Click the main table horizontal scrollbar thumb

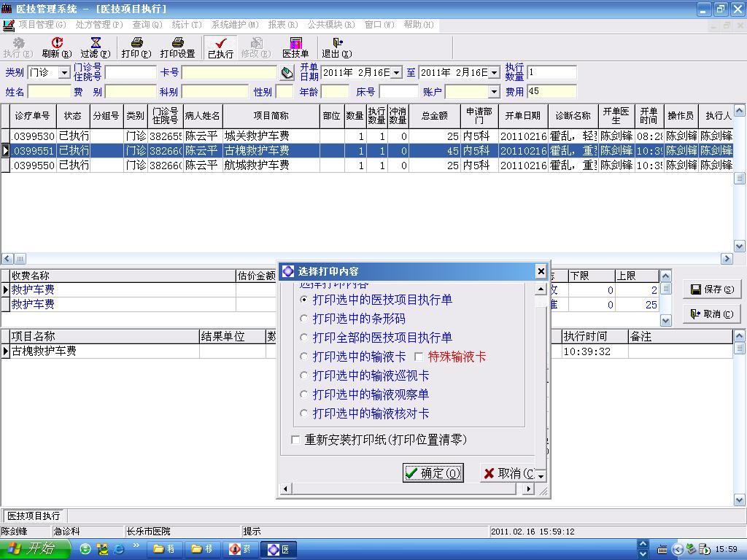pyautogui.click(x=20, y=259)
